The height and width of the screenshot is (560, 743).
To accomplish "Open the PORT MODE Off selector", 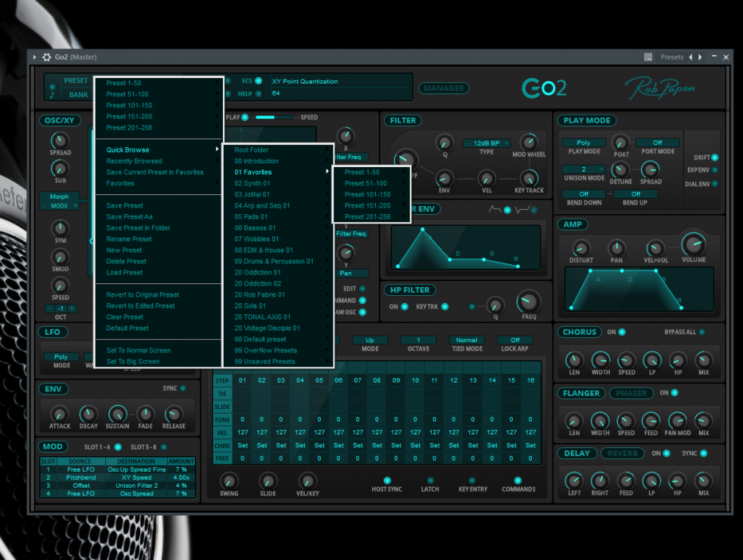I will (x=658, y=143).
